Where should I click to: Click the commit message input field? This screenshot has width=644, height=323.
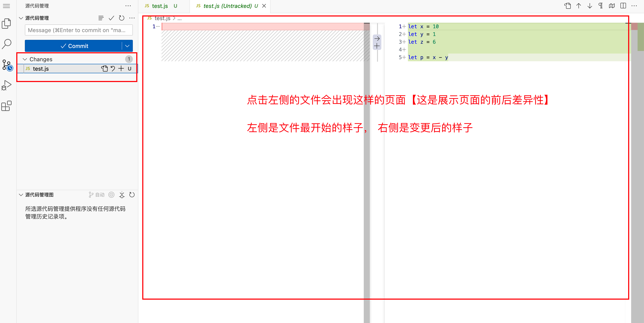pyautogui.click(x=79, y=30)
